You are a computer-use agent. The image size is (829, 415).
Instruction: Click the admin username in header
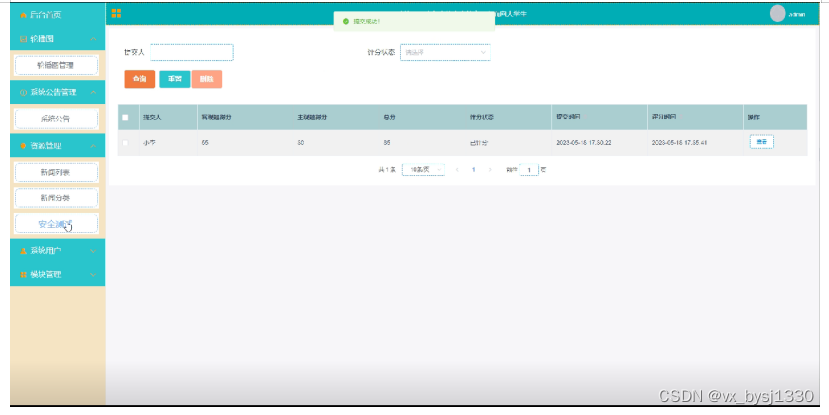(x=797, y=15)
